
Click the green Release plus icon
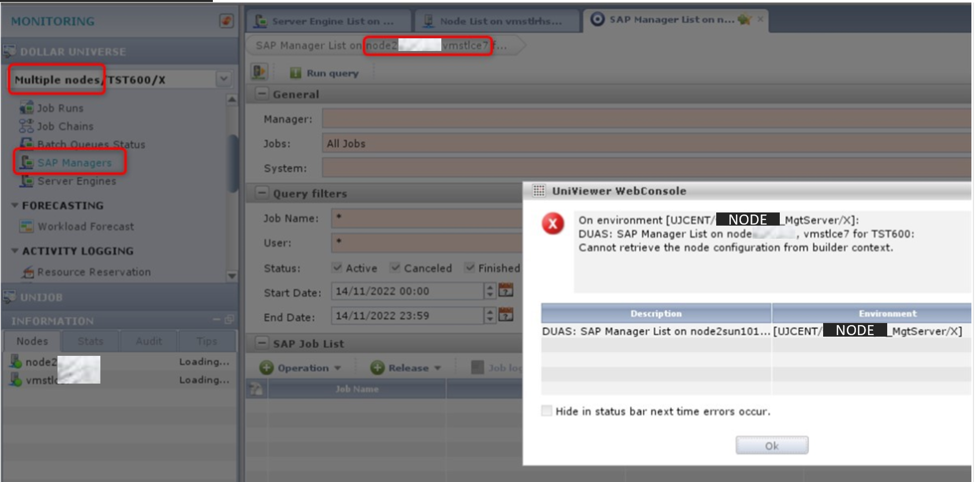[377, 367]
